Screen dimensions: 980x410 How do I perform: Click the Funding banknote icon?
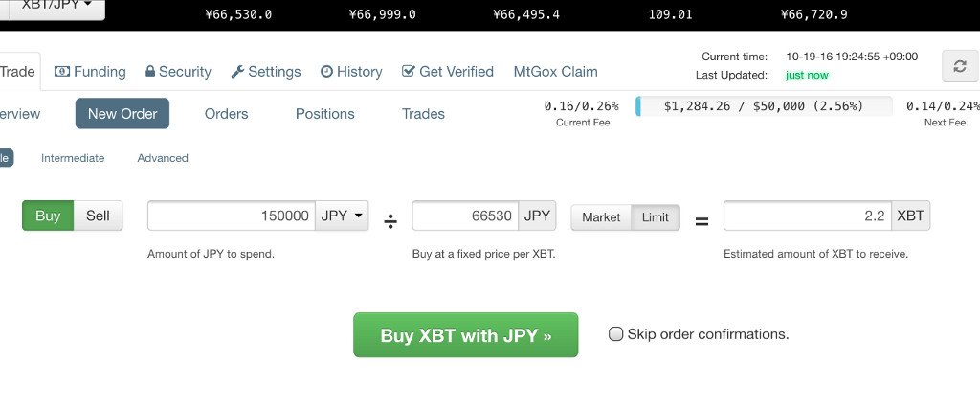[x=62, y=71]
